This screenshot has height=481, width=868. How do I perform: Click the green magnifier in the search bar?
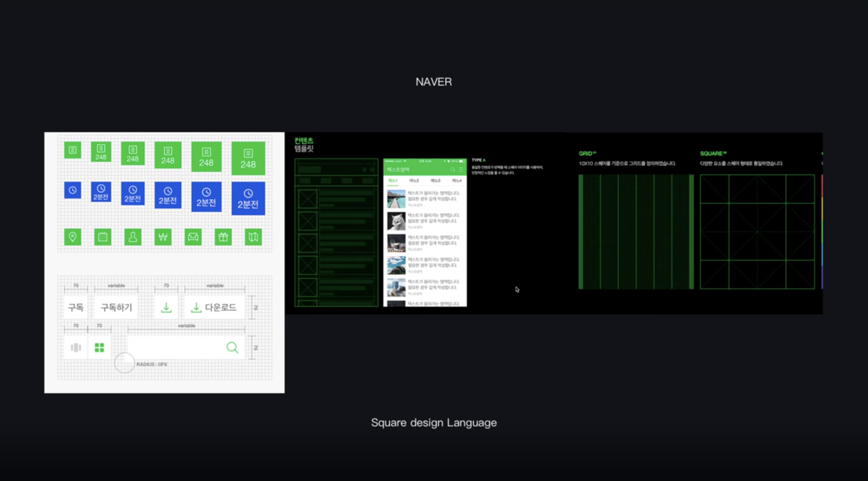[x=233, y=348]
